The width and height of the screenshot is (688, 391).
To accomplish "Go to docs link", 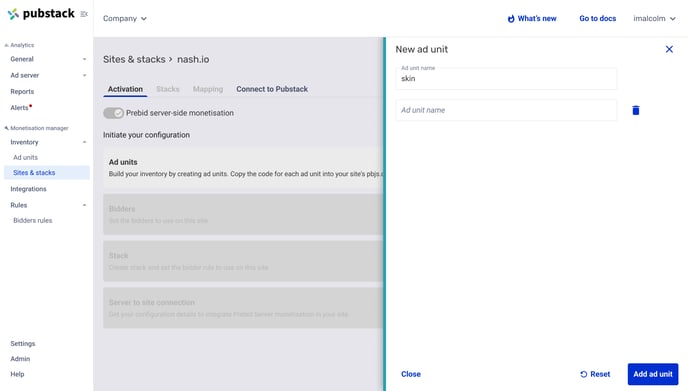I will (x=598, y=18).
